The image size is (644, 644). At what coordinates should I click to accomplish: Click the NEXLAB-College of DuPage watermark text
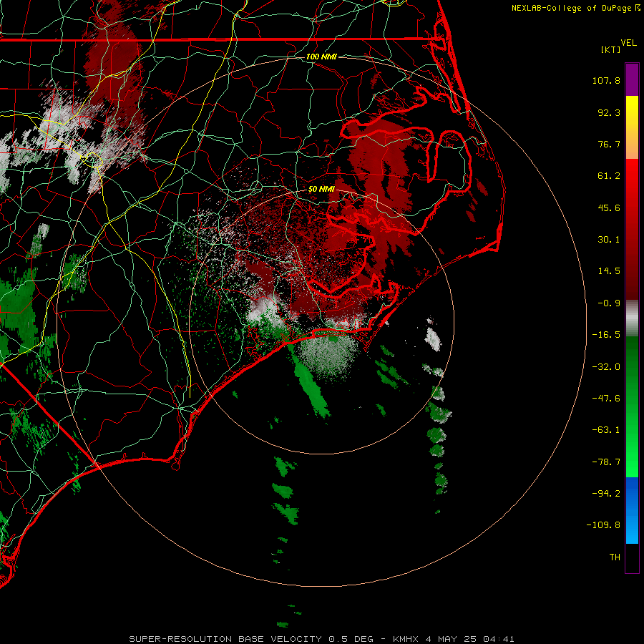[x=575, y=8]
